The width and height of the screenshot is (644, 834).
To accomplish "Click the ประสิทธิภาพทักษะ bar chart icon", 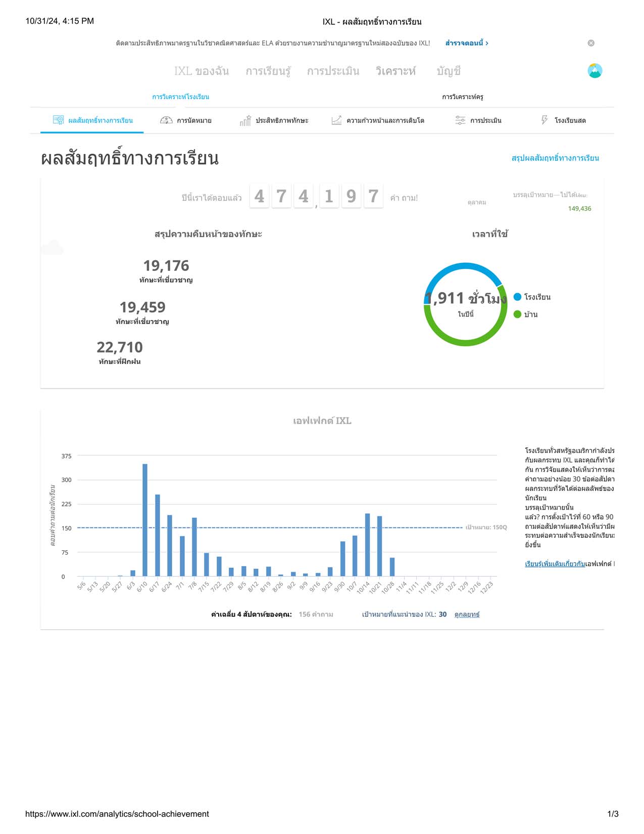I will (245, 120).
